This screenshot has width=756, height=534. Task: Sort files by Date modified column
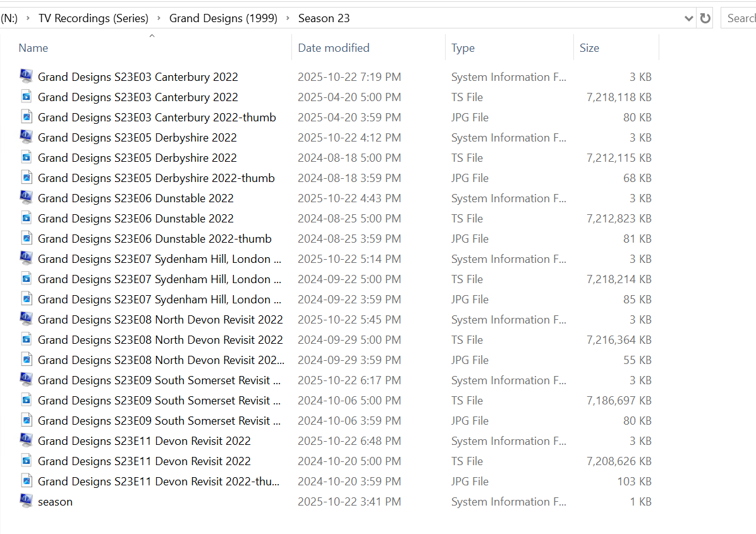(334, 48)
